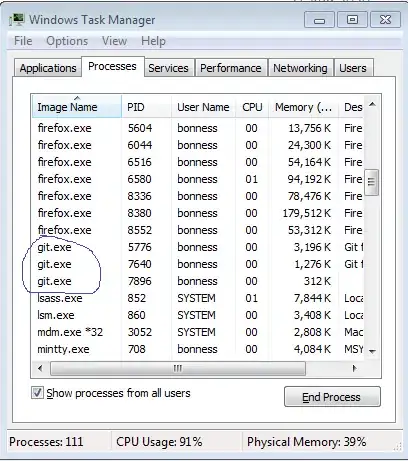Image resolution: width=408 pixels, height=461 pixels.
Task: Click PID value 852
Action: click(137, 298)
